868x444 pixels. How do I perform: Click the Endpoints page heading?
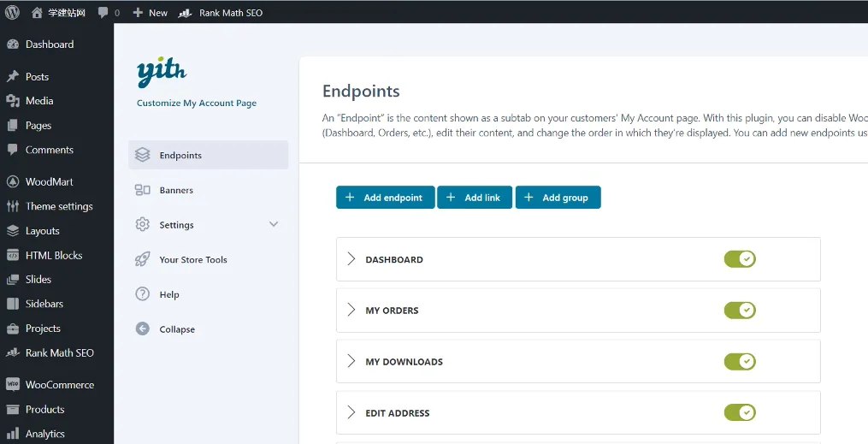(361, 91)
